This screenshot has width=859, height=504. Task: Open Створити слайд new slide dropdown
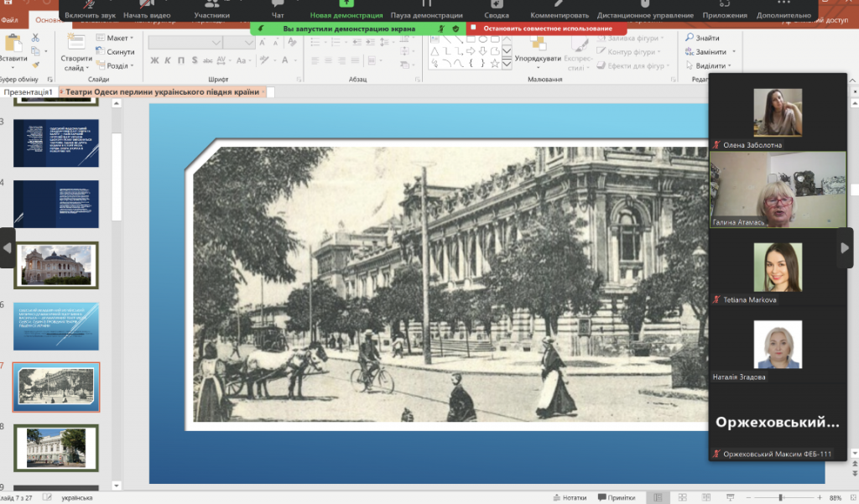tap(76, 63)
